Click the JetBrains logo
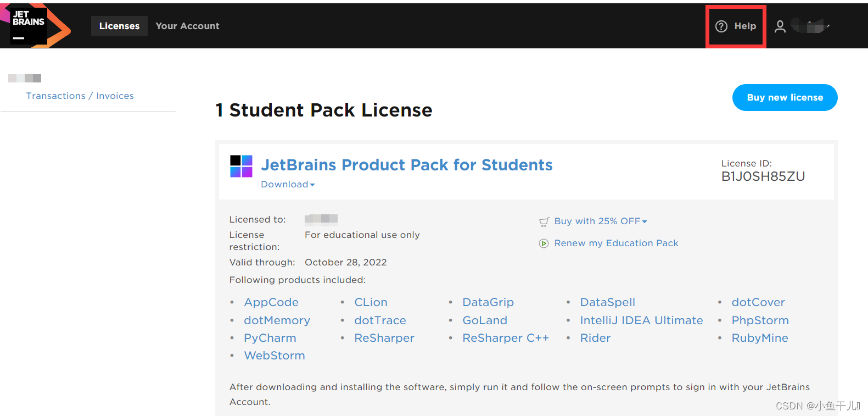 [x=36, y=25]
